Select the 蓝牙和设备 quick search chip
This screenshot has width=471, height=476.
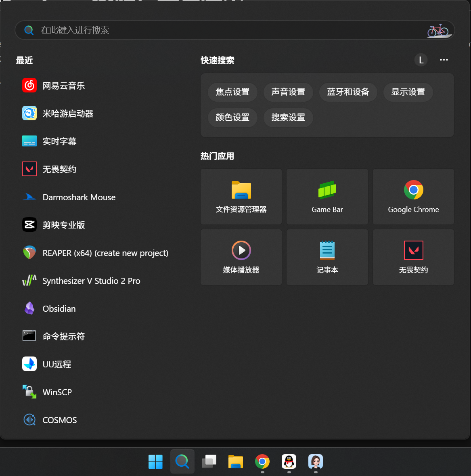[x=348, y=92]
